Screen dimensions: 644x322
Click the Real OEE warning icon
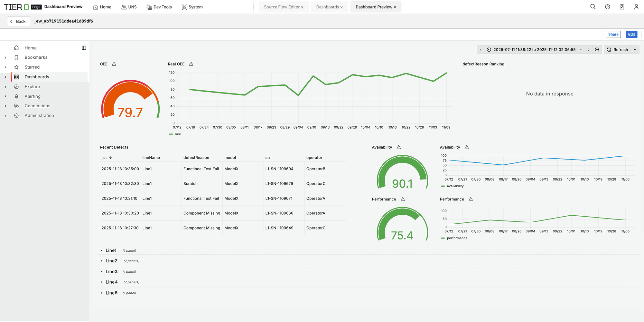pyautogui.click(x=191, y=64)
